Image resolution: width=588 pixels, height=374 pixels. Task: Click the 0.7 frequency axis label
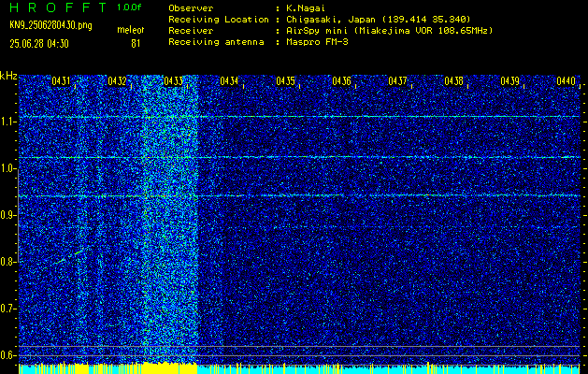click(x=7, y=309)
